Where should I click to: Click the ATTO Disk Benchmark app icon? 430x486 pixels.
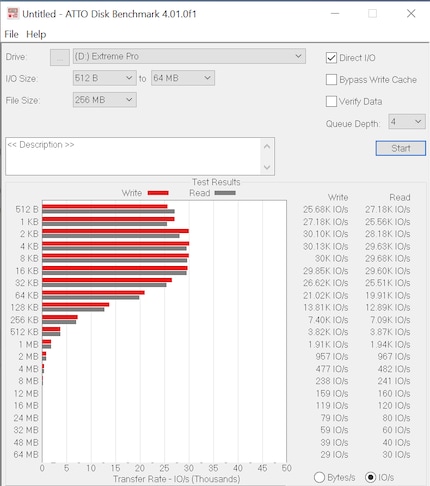click(x=13, y=14)
